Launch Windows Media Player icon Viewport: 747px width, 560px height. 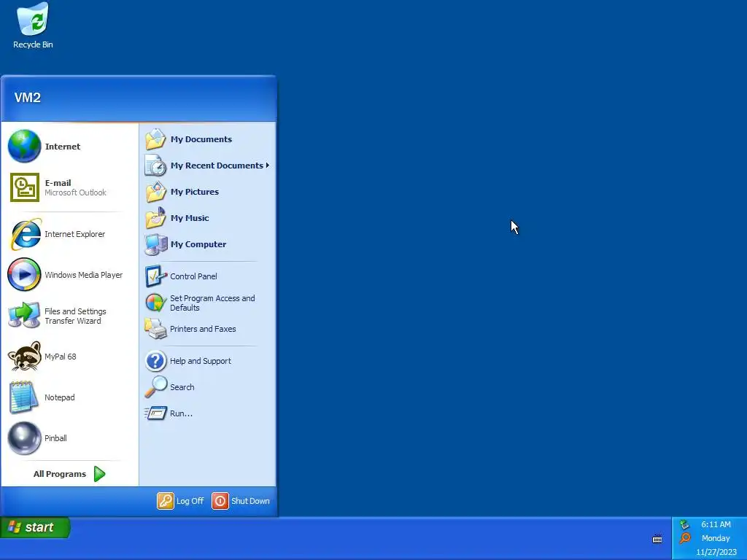tap(24, 274)
